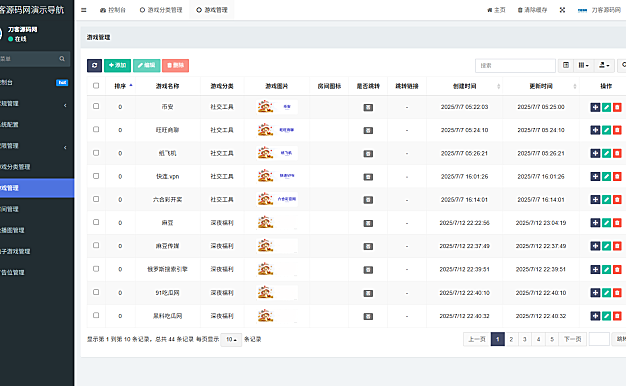This screenshot has width=626, height=386.
Task: Click the red 删除 delete toolbar button
Action: pos(176,65)
